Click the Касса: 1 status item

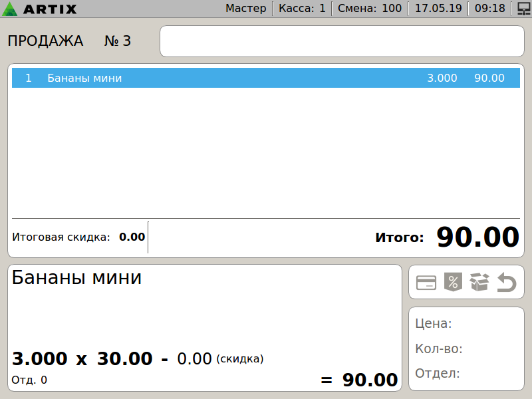[x=302, y=8]
